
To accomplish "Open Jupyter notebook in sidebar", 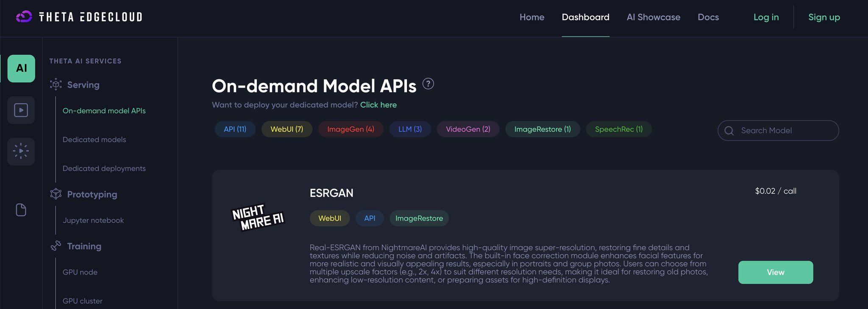I will coord(93,220).
